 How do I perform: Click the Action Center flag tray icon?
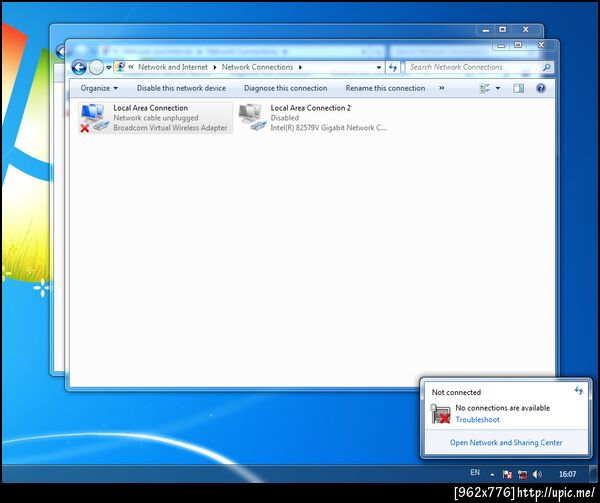[x=507, y=474]
